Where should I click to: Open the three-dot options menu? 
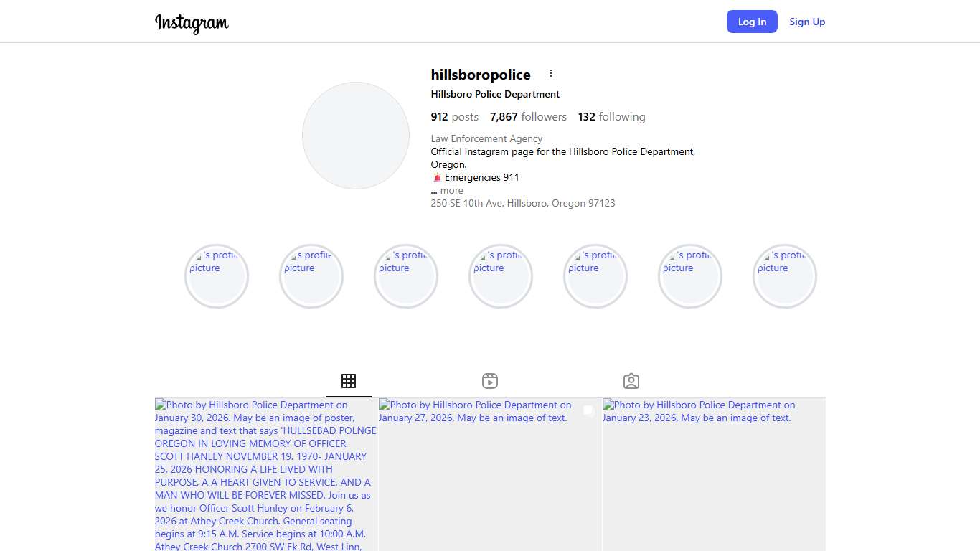(551, 74)
